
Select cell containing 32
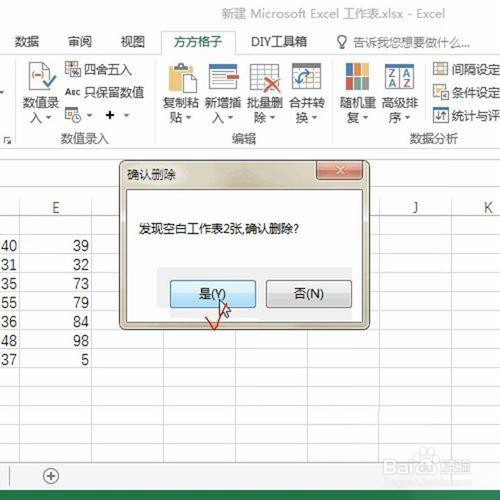(x=56, y=265)
